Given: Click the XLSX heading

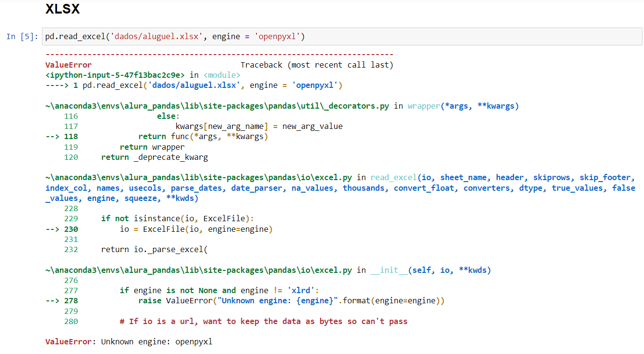Looking at the screenshot, I should click(62, 9).
